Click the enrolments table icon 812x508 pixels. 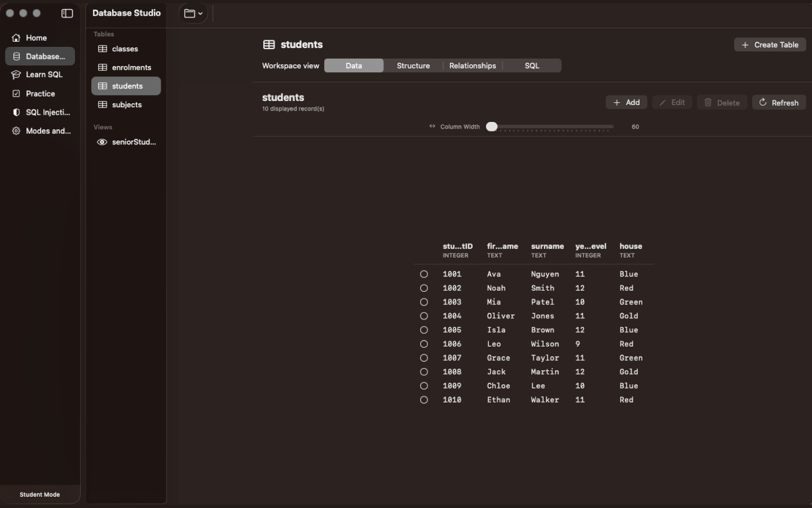[x=103, y=68]
